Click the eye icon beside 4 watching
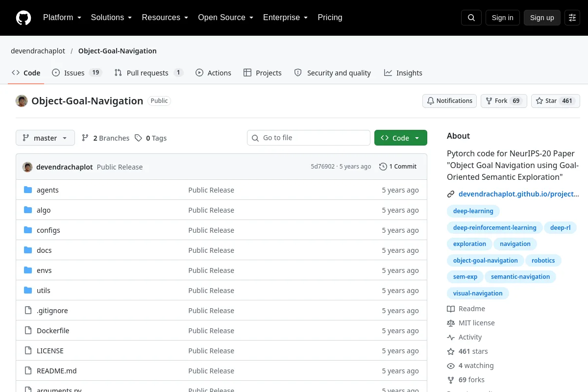Viewport: 588px width, 392px height. (x=451, y=366)
